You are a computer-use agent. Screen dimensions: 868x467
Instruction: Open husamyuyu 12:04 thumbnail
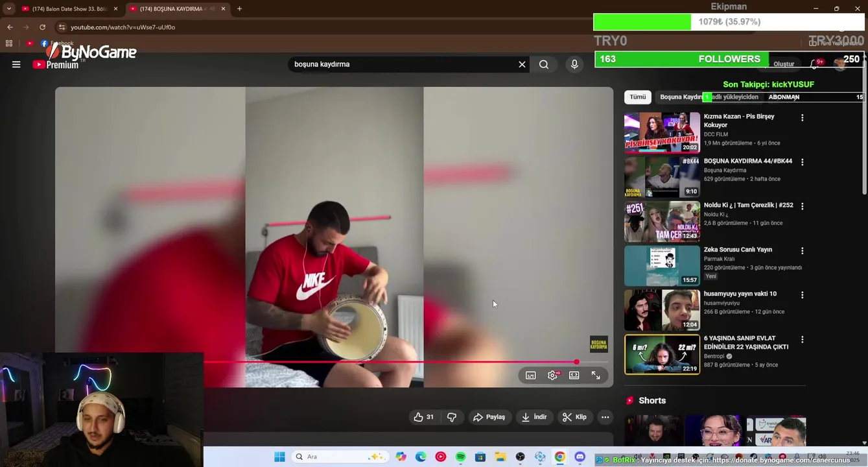662,310
